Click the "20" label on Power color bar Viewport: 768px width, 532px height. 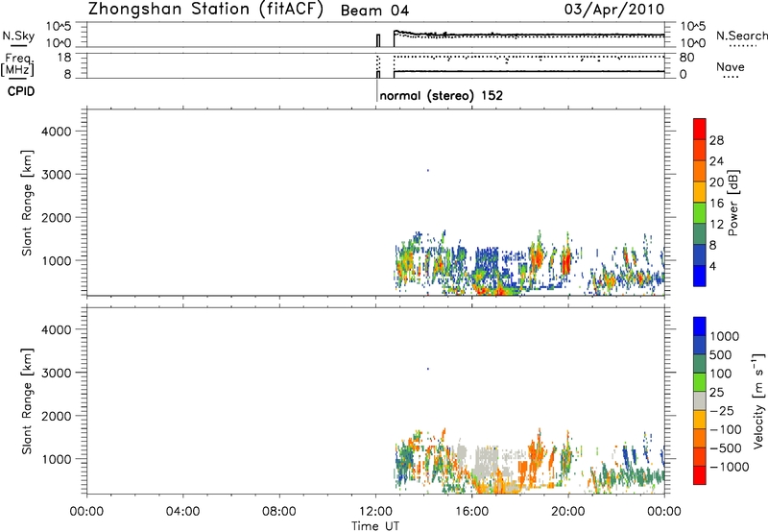[x=716, y=182]
